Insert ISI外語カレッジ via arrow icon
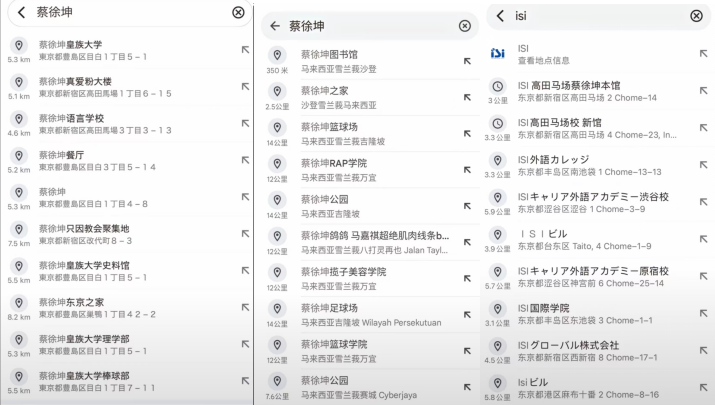The image size is (715, 405). pos(704,165)
